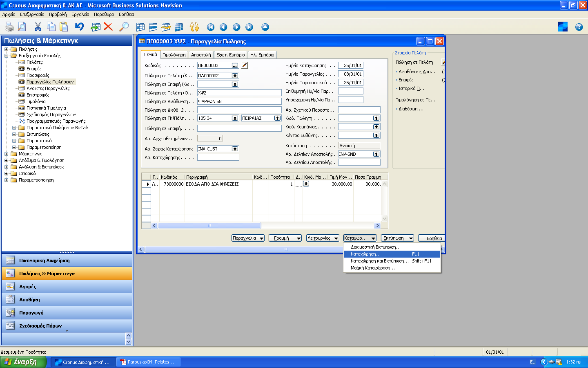Open lookup for Πώληση σε Επαφή code
Screen dimensions: 588x368
[x=235, y=84]
